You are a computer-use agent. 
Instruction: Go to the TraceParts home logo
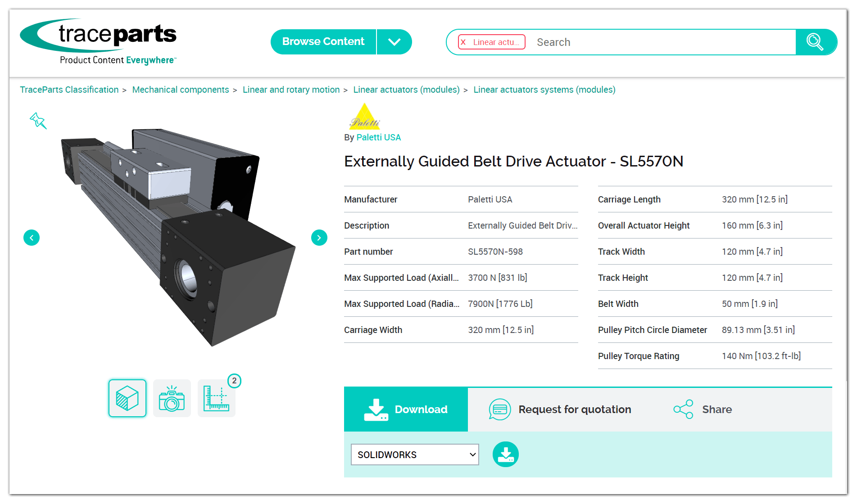pos(99,42)
